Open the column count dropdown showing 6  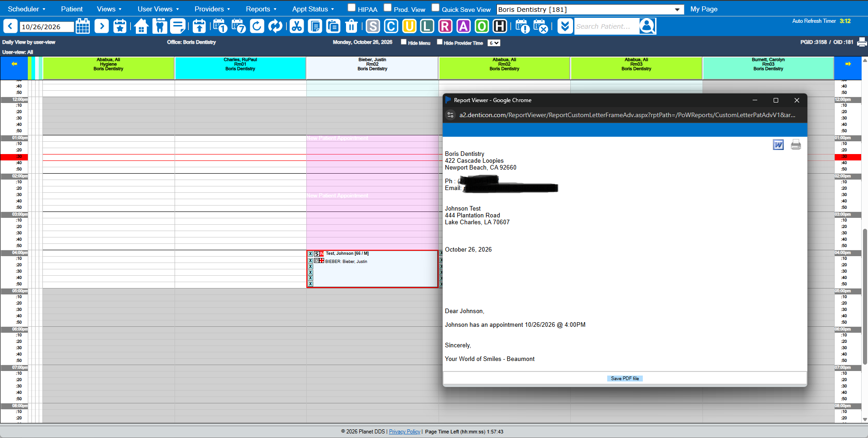494,43
